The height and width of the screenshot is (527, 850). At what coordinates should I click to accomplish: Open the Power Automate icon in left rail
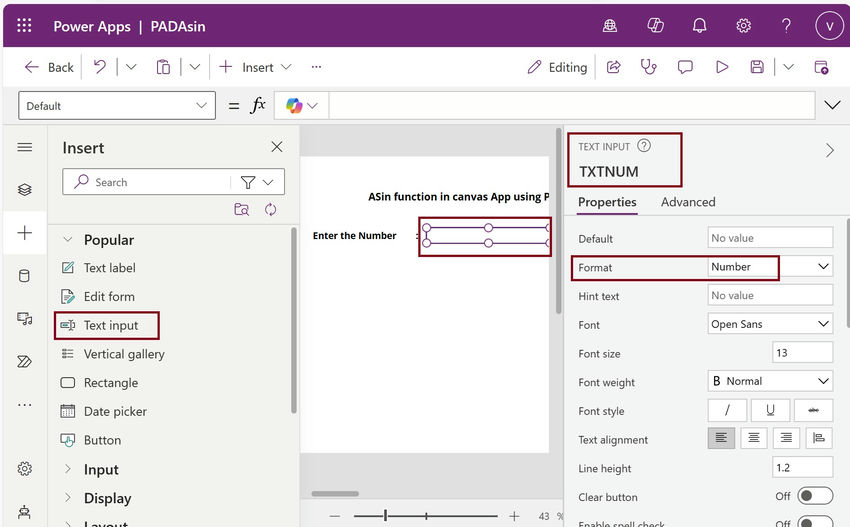tap(24, 361)
